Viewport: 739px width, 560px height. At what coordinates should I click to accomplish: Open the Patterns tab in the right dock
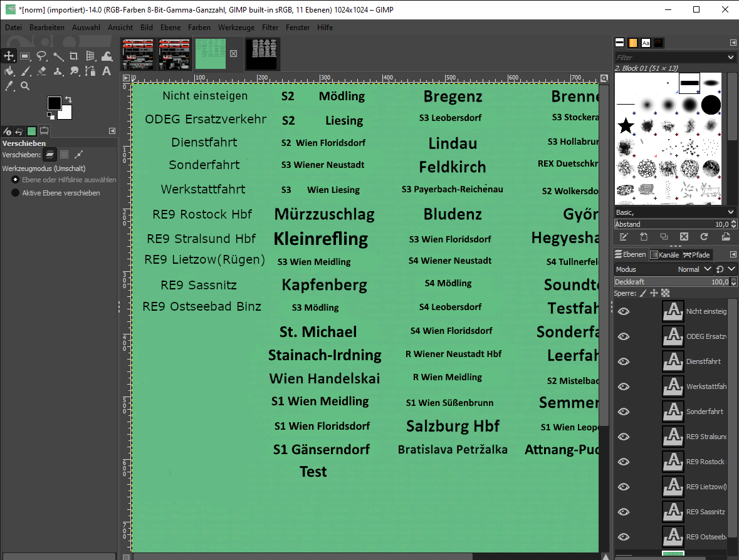click(633, 43)
